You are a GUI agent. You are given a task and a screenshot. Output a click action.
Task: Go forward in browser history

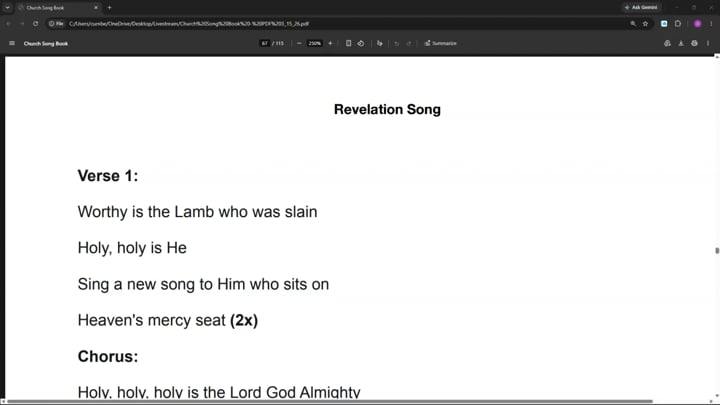pyautogui.click(x=22, y=23)
